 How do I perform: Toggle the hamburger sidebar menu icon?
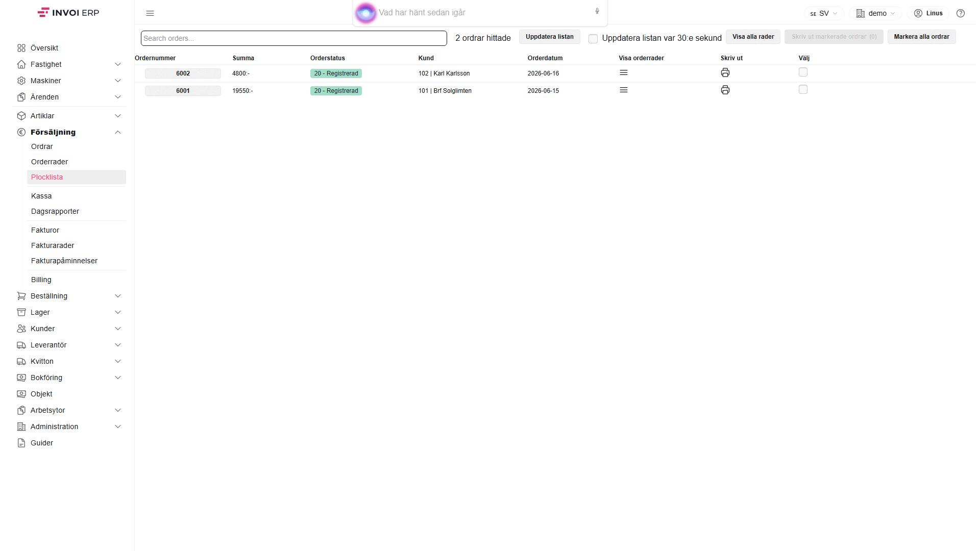click(150, 13)
